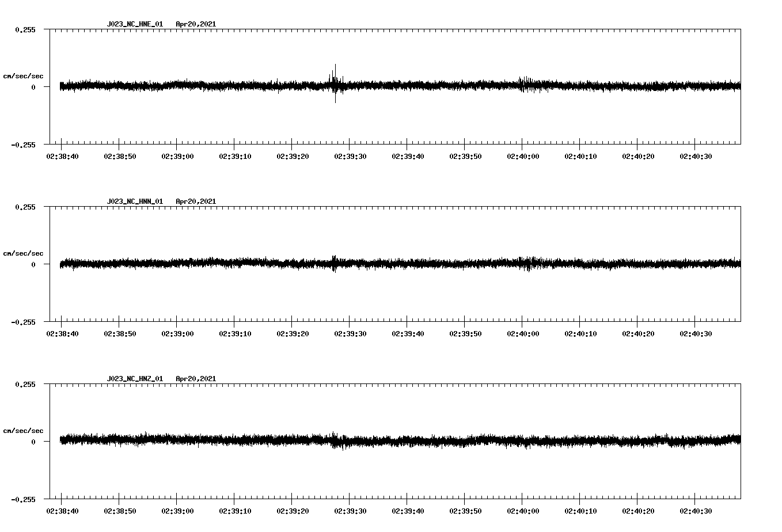Click the Apr20,2021 date label on middle plot
This screenshot has width=782, height=532.
point(196,201)
